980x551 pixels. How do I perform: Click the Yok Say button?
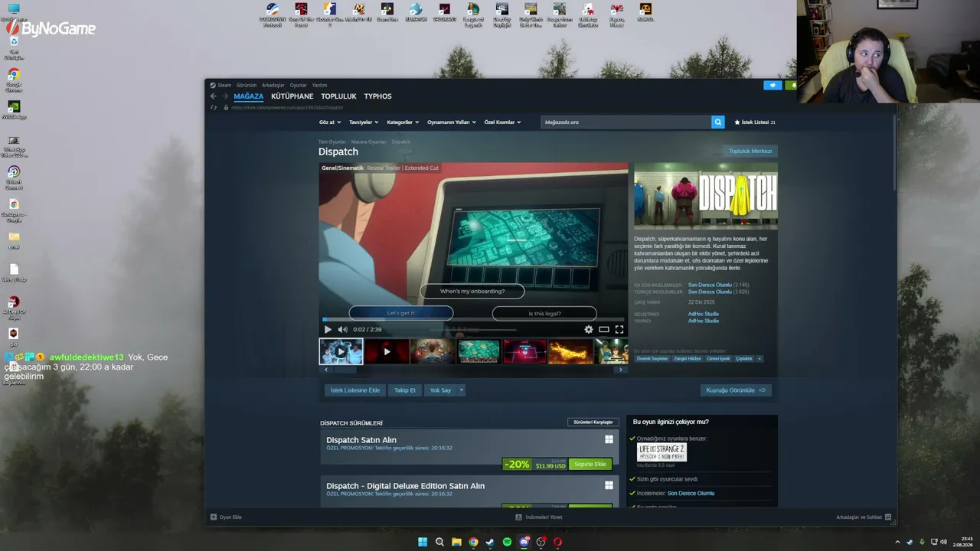pyautogui.click(x=440, y=390)
